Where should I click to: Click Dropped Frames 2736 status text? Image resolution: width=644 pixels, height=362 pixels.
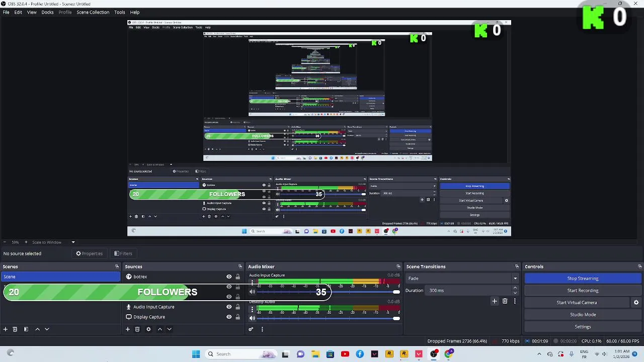457,341
